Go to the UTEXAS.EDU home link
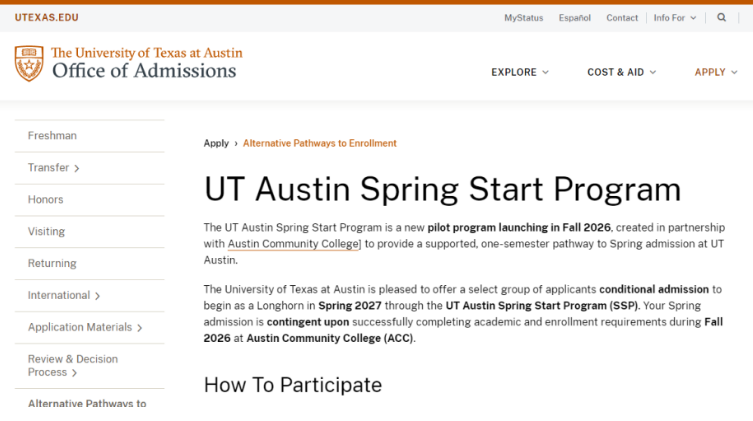 (47, 18)
